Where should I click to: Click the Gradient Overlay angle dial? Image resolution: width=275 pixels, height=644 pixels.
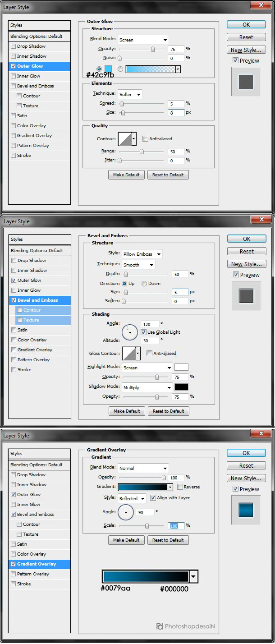click(126, 512)
